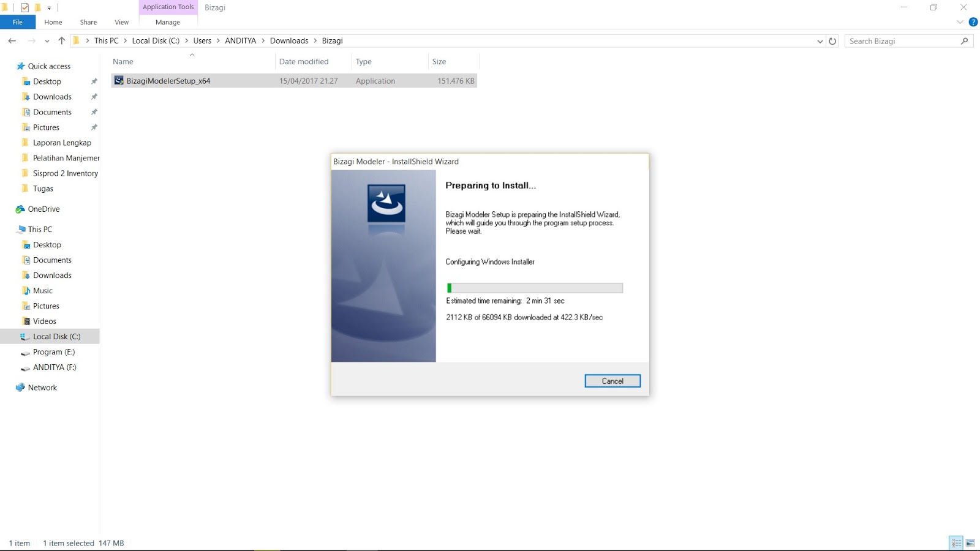Click pin icon beside Quick access Documents

tap(94, 112)
